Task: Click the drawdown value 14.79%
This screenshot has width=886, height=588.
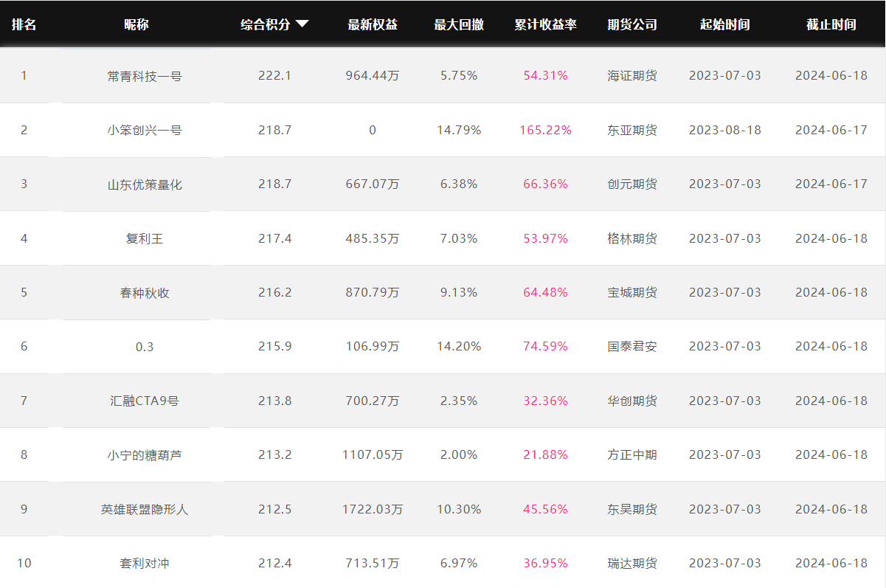Action: pos(459,130)
